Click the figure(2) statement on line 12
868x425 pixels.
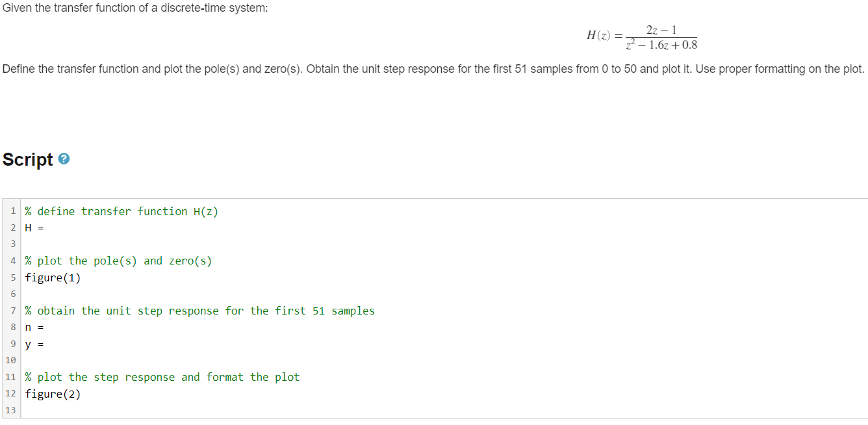click(x=53, y=393)
